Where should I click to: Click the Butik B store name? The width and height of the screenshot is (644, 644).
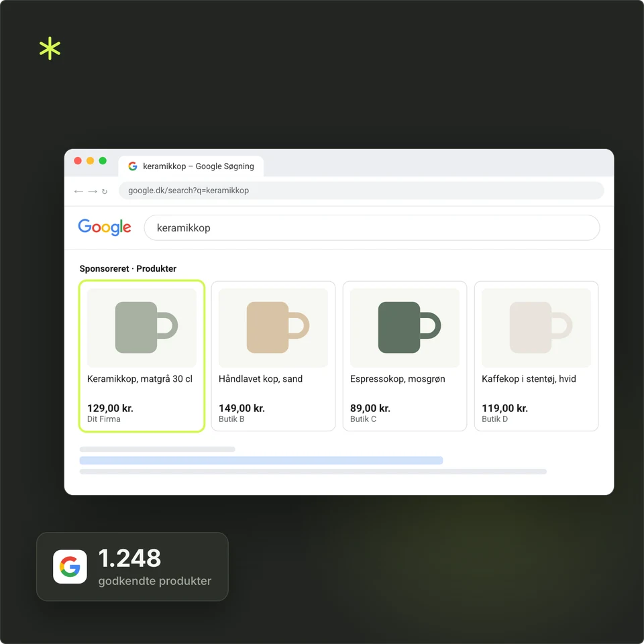coord(231,419)
